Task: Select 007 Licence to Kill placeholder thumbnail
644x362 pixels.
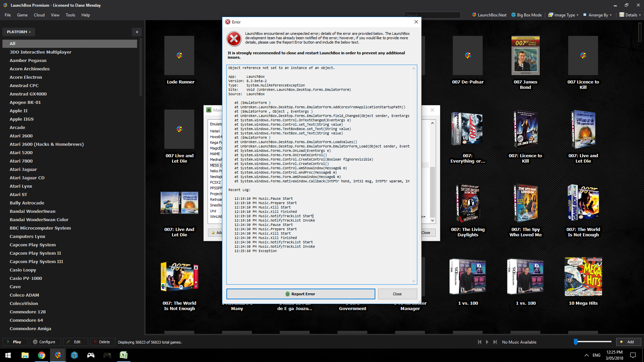Action: 583,55
